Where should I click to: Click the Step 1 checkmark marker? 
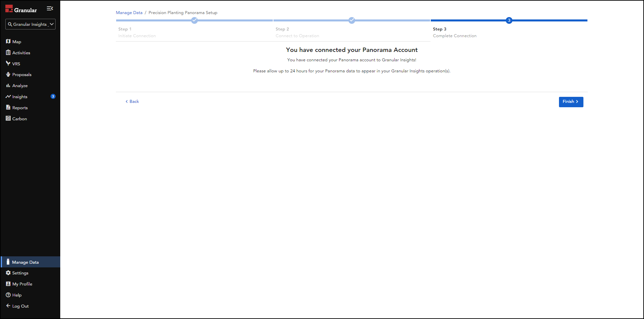coord(194,20)
